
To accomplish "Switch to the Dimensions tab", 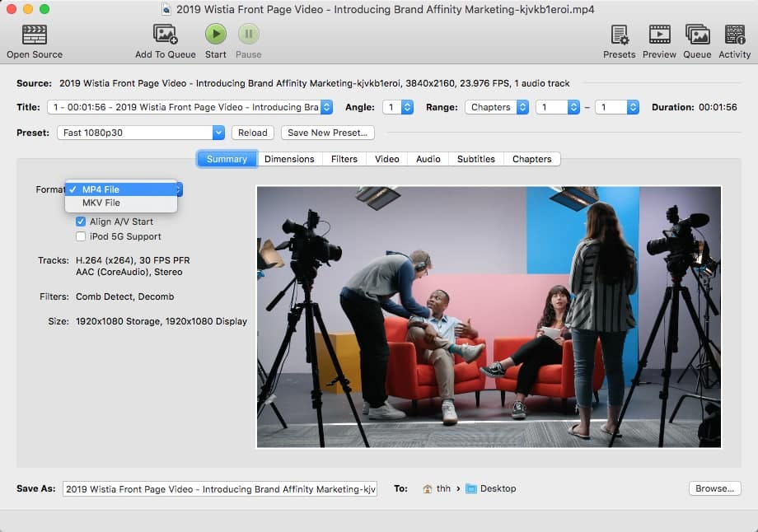I will click(289, 160).
